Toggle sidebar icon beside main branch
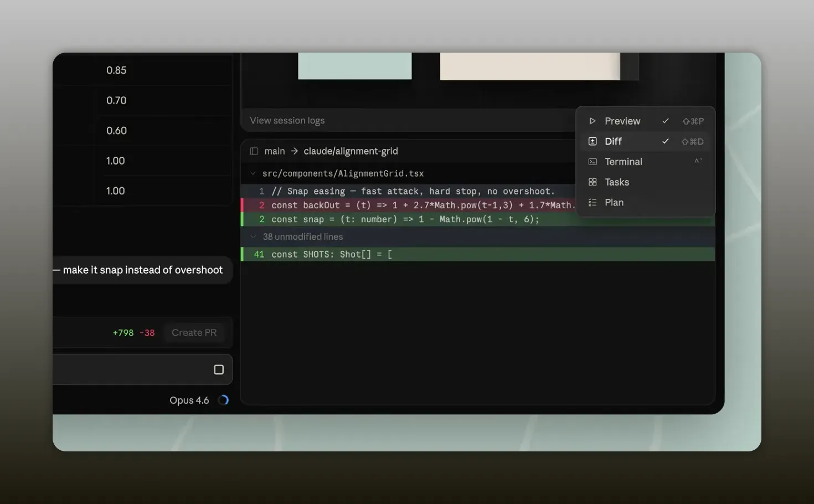Viewport: 814px width, 504px height. pos(254,151)
